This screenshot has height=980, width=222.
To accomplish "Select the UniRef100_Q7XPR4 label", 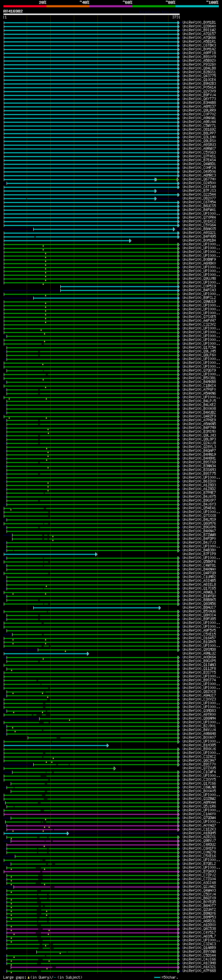I will pyautogui.click(x=199, y=218).
